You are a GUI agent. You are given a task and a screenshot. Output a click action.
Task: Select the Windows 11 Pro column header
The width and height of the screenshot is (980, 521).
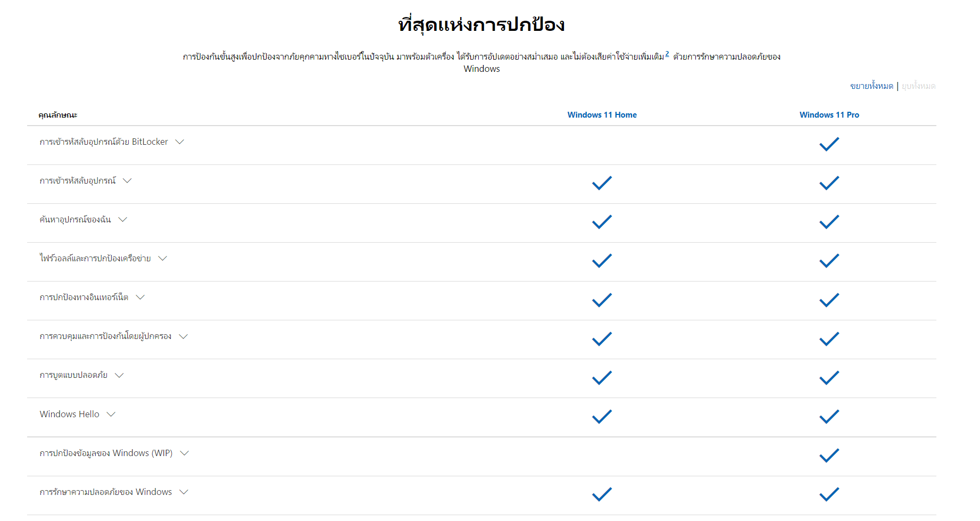pos(829,115)
